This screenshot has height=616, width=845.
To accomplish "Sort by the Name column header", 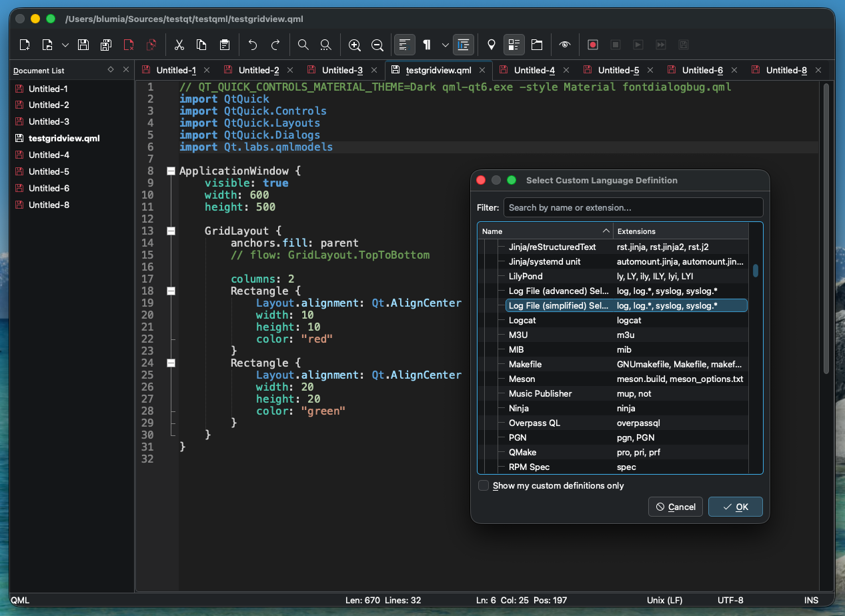I will point(546,231).
